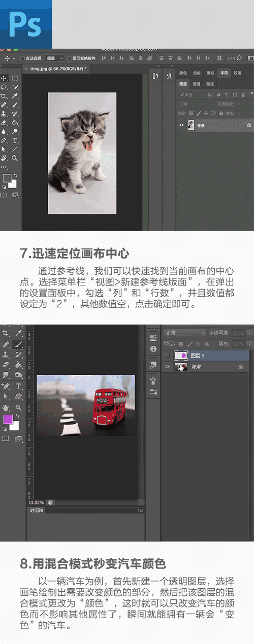This screenshot has width=254, height=644.
Task: Switch to the 颜色 panel tab
Action: click(x=183, y=73)
